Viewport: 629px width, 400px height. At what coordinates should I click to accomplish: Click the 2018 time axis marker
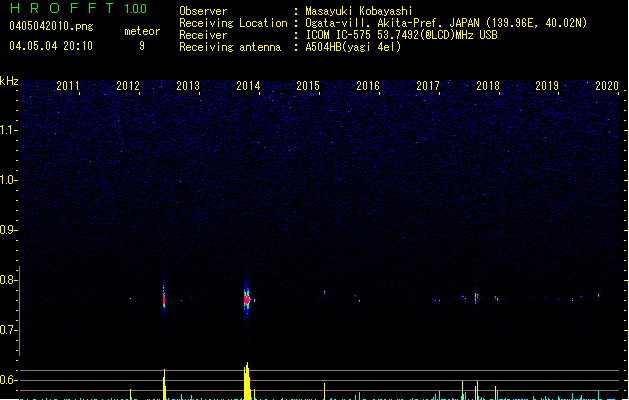pyautogui.click(x=488, y=86)
